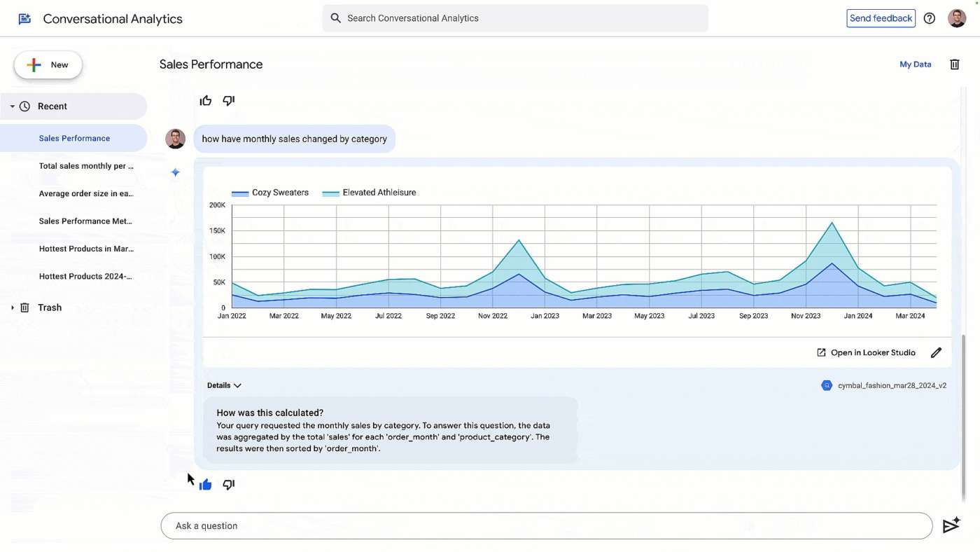The width and height of the screenshot is (980, 552).
Task: Select the Average order size conversation
Action: point(86,193)
